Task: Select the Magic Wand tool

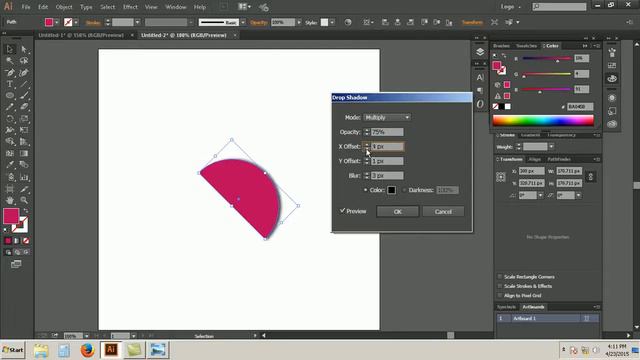Action: (10, 61)
